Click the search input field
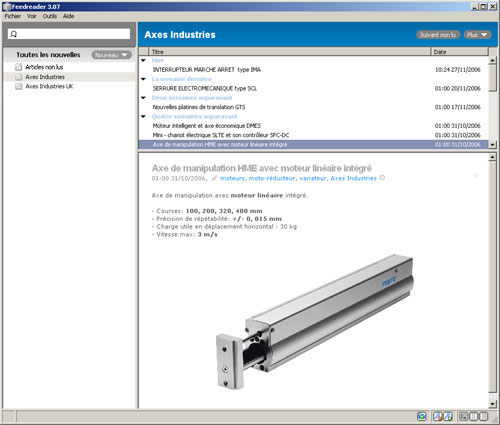 click(69, 34)
